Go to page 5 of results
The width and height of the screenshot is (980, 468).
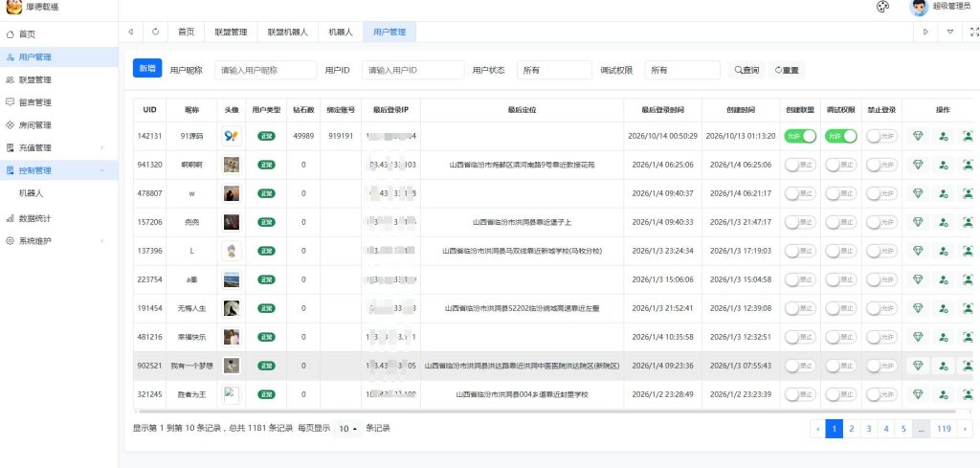pyautogui.click(x=903, y=429)
